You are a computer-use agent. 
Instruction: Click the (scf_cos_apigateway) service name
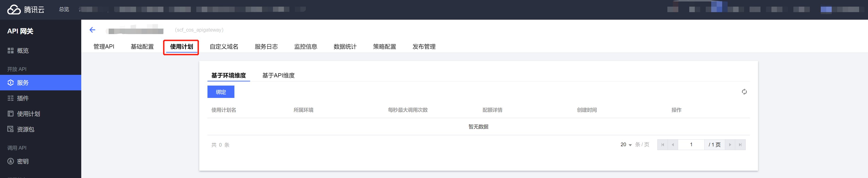point(199,30)
